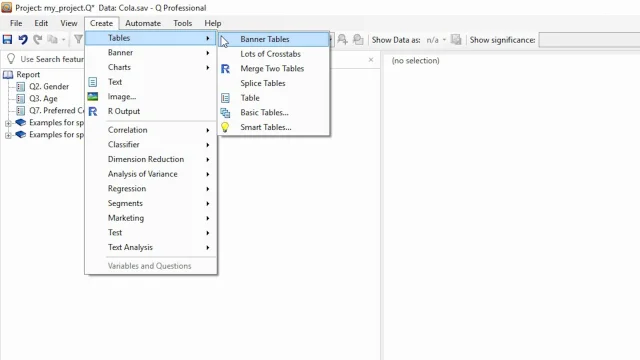Click table icon beside Q7. Preferred
The image size is (640, 360).
[x=20, y=111]
